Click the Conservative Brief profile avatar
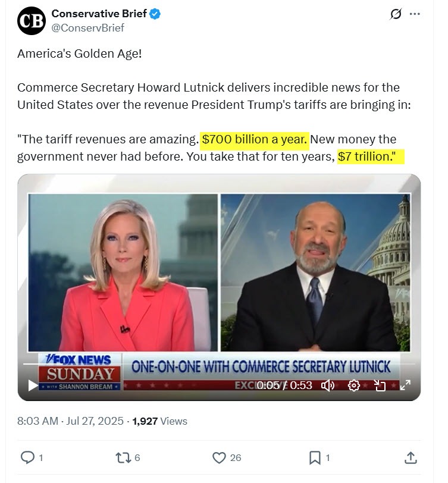Screen dimensions: 448x483 click(32, 21)
